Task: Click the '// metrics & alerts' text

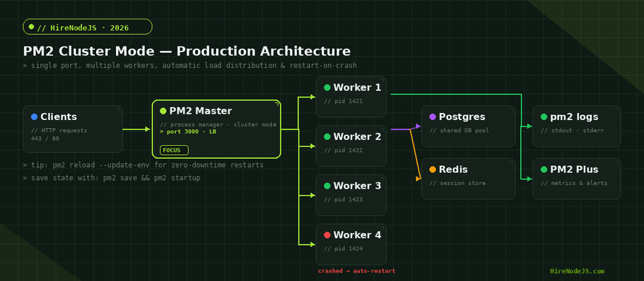Action: [574, 183]
